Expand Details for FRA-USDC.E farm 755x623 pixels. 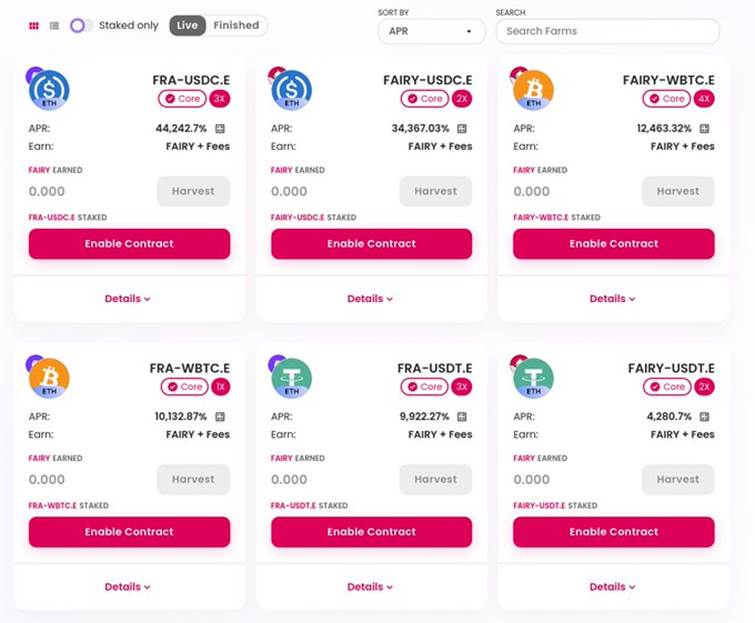[128, 299]
